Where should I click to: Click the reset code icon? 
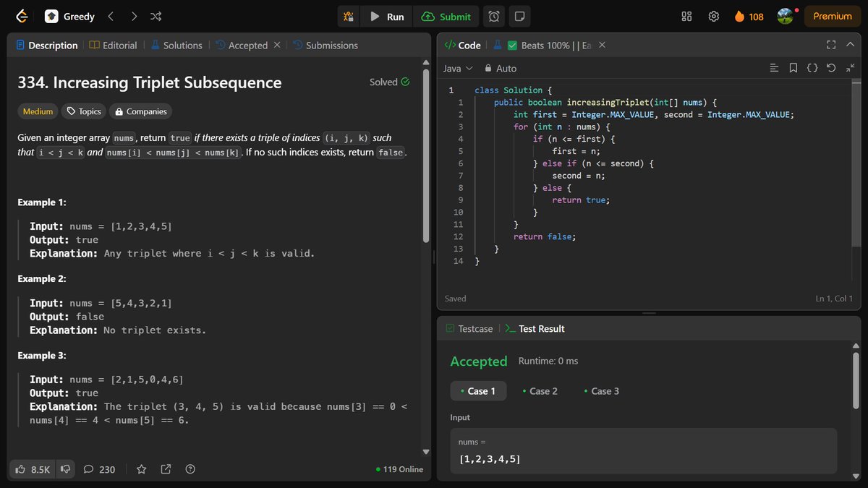(x=831, y=67)
